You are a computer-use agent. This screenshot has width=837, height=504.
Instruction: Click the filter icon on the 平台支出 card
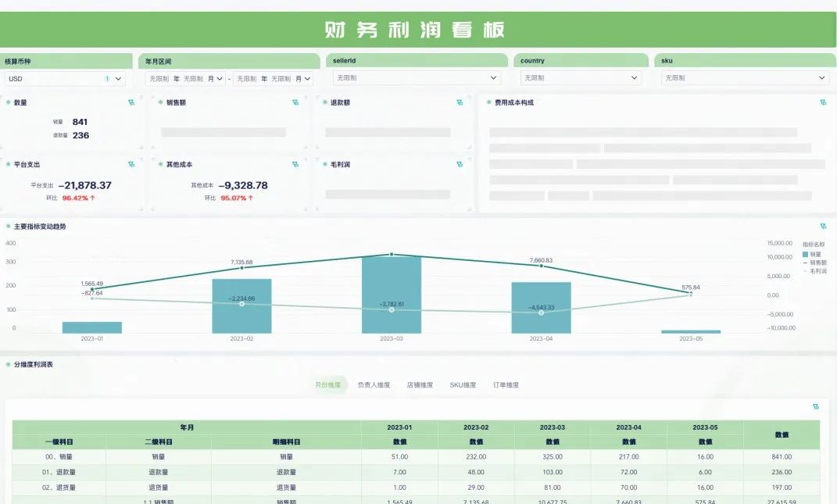(131, 164)
